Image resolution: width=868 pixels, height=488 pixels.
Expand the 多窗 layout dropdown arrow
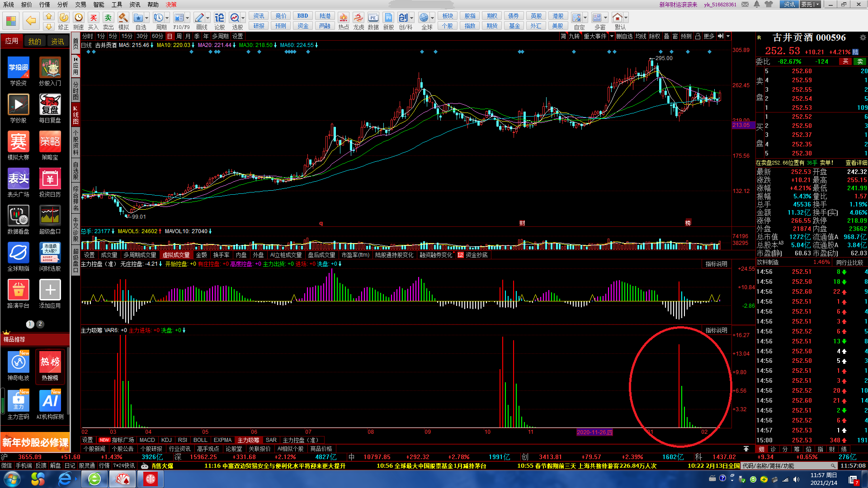tap(606, 18)
